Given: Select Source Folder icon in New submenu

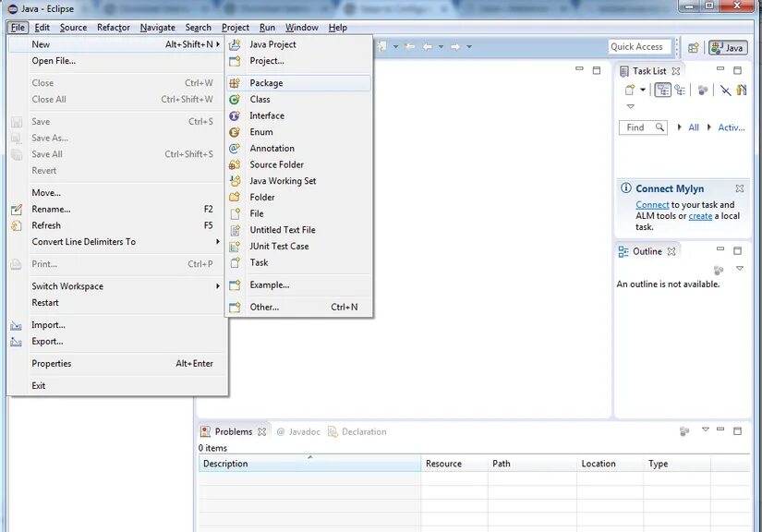Looking at the screenshot, I should coord(235,164).
